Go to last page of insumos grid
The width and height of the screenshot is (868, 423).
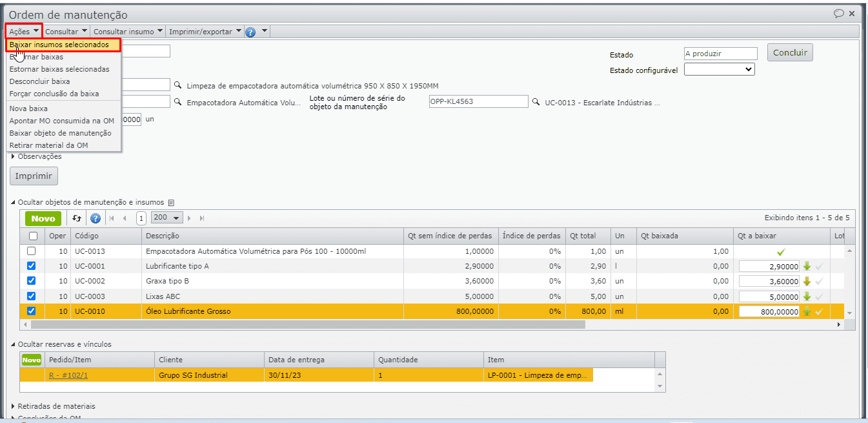(202, 218)
